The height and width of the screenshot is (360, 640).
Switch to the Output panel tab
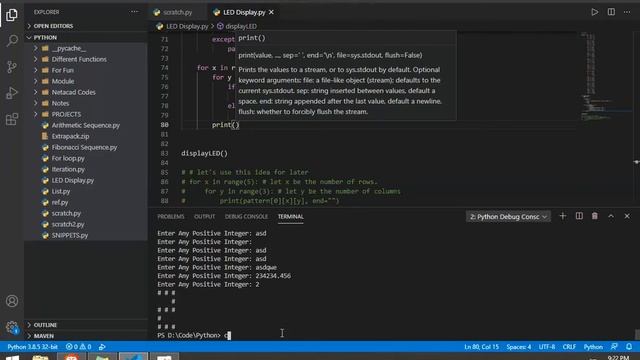pos(204,216)
